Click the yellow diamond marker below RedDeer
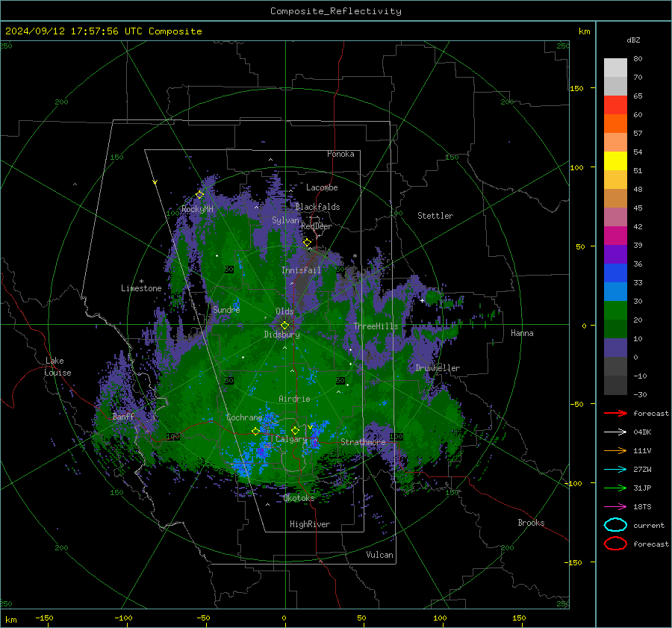Image resolution: width=672 pixels, height=628 pixels. tap(308, 243)
